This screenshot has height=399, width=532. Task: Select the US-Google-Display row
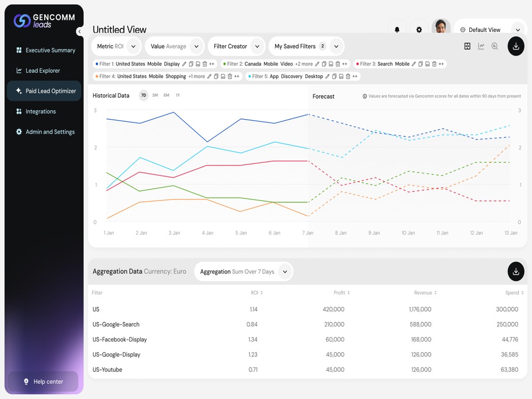pos(307,354)
